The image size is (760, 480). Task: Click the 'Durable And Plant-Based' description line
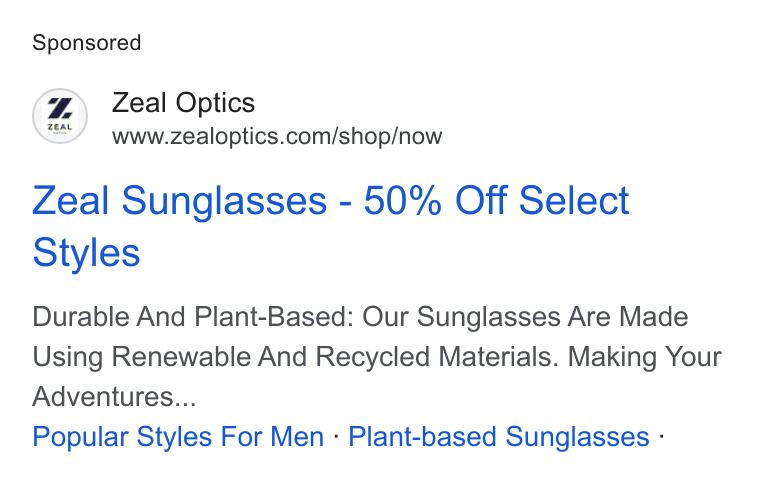pos(360,317)
